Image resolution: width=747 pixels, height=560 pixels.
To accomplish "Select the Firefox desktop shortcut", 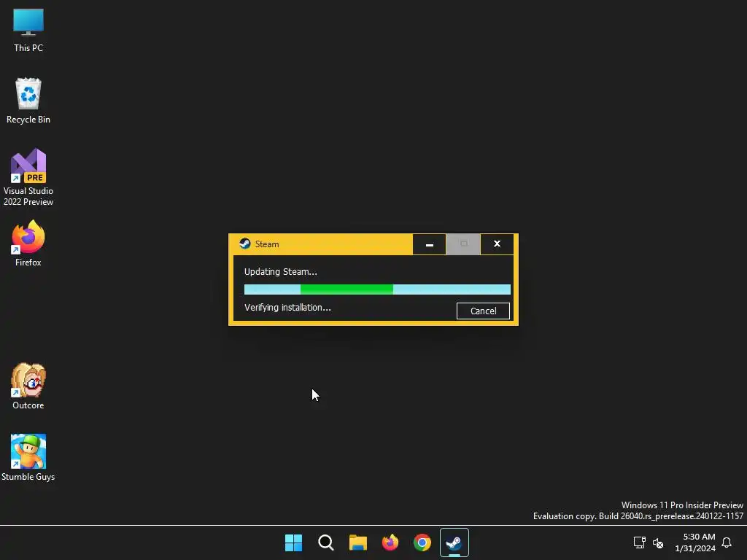I will pyautogui.click(x=28, y=243).
